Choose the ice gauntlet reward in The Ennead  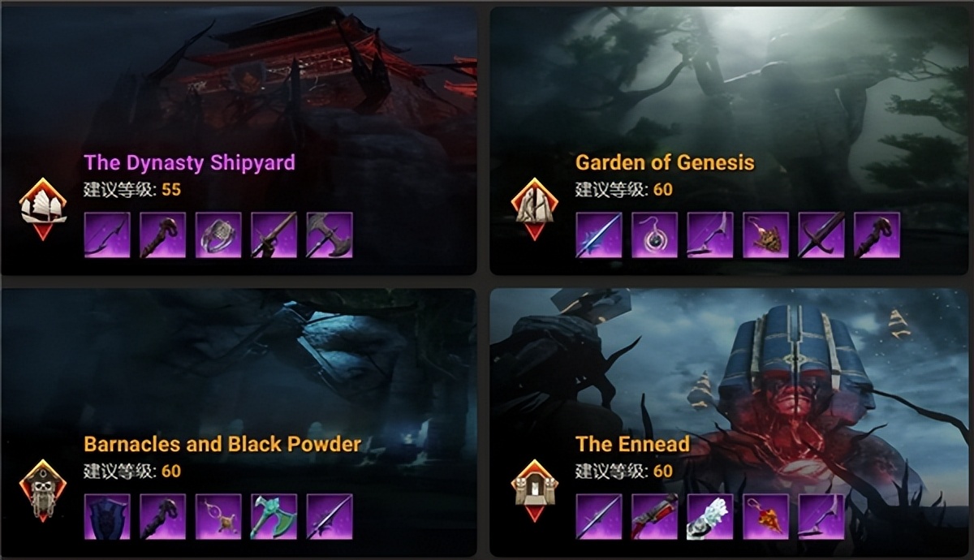pos(709,517)
